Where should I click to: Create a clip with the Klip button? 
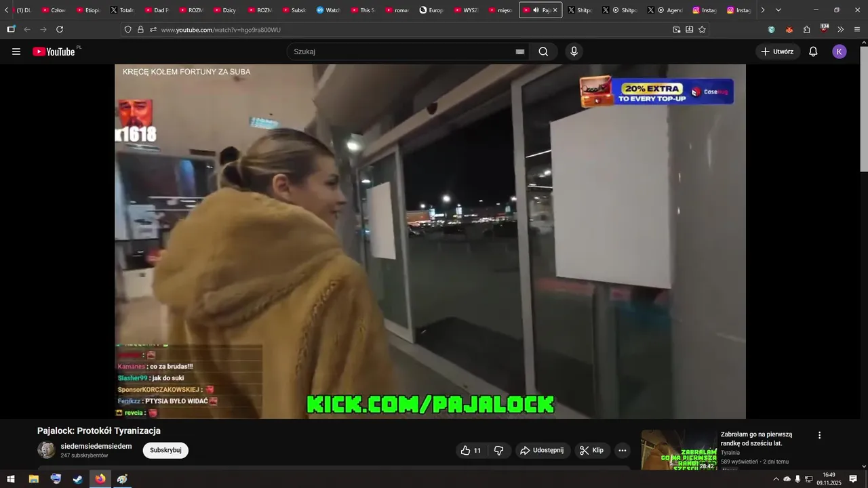click(592, 450)
